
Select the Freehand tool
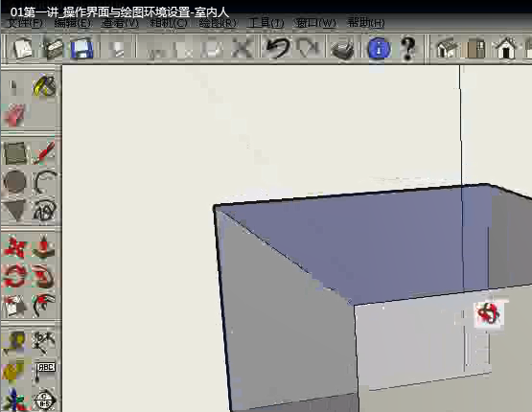pos(44,210)
